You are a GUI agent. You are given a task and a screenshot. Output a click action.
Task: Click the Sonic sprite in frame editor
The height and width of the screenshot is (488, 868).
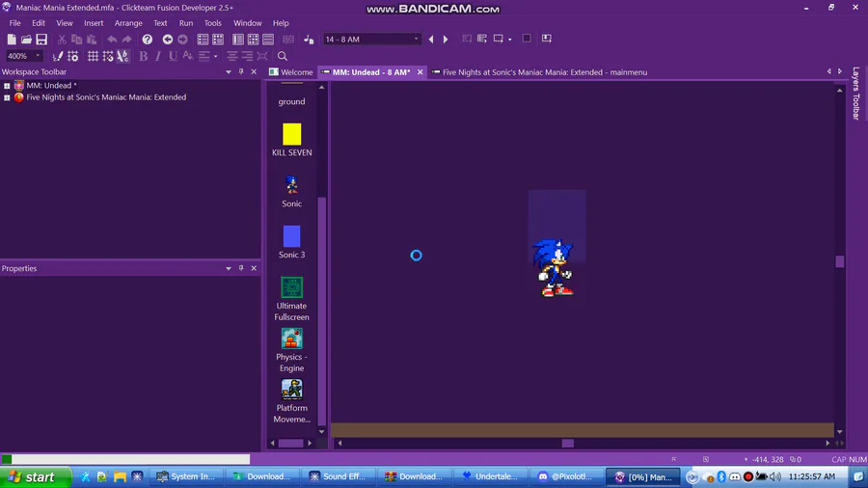tap(554, 268)
